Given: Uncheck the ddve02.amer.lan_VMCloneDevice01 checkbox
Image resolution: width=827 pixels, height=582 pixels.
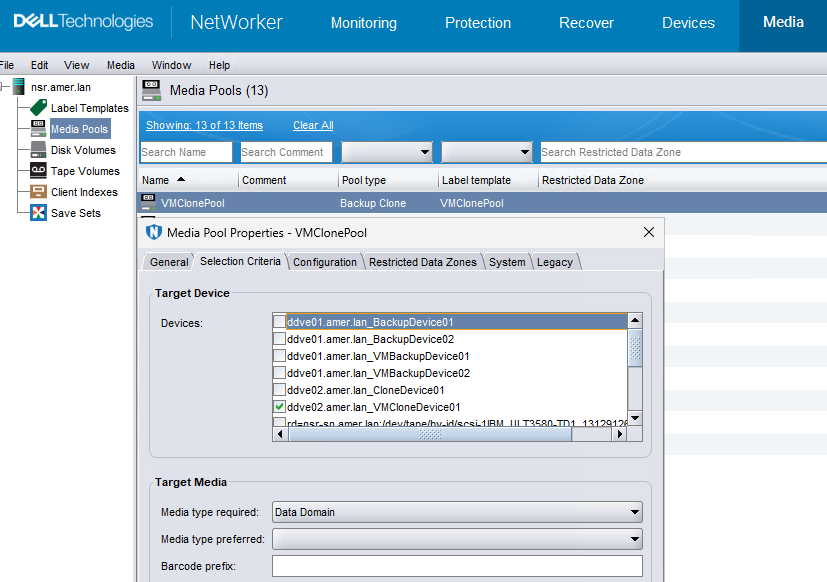Looking at the screenshot, I should 280,407.
